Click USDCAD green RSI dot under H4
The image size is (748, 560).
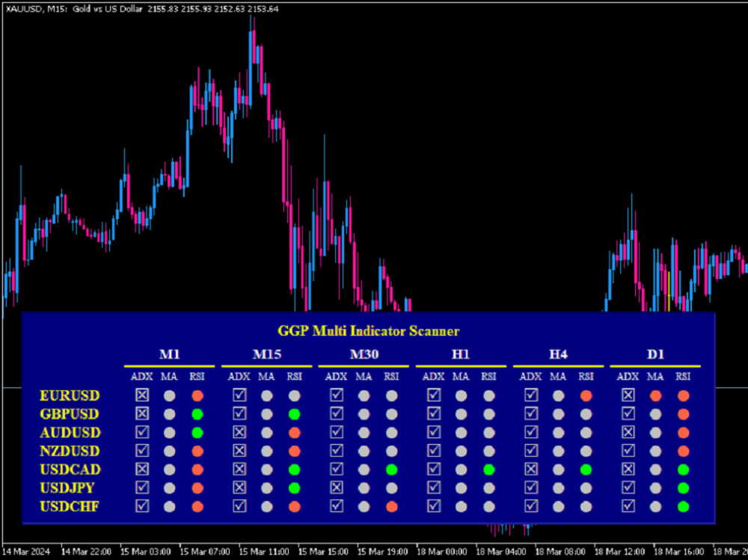point(586,470)
